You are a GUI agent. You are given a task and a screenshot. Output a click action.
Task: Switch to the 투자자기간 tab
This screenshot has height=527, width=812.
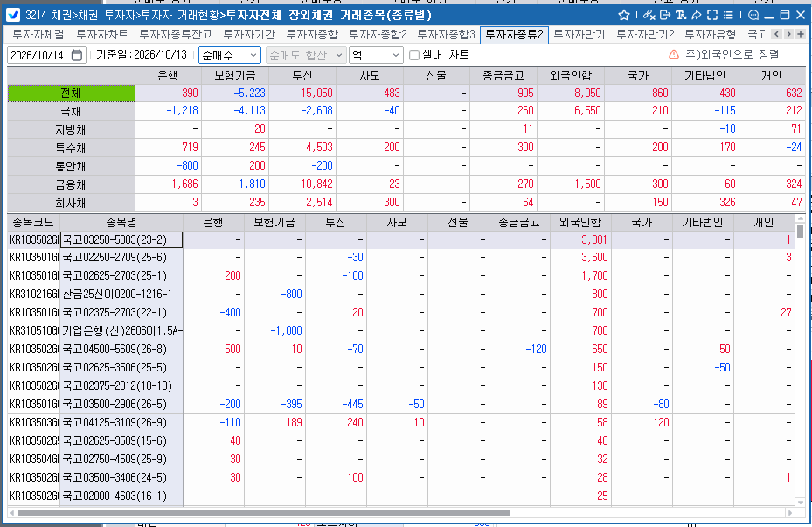pos(249,35)
